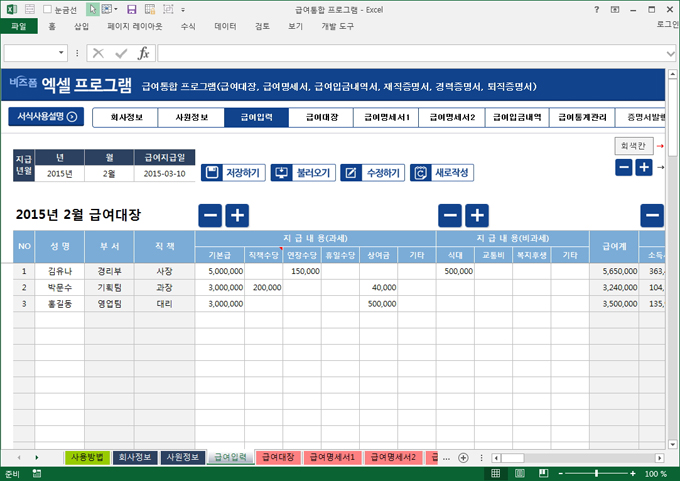Click the 서식사용설명 button

pyautogui.click(x=46, y=117)
